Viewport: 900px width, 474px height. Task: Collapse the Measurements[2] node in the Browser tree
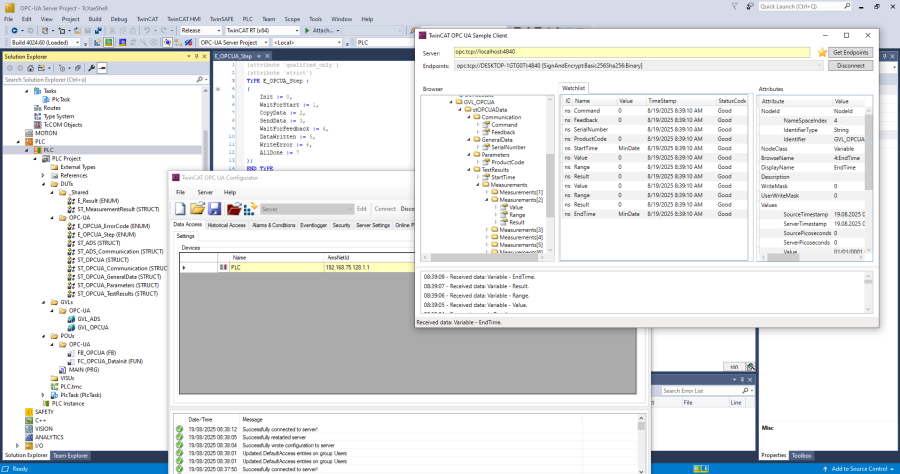tap(487, 200)
